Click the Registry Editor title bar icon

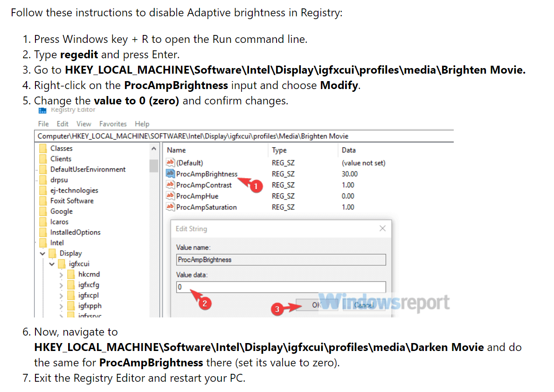(42, 110)
